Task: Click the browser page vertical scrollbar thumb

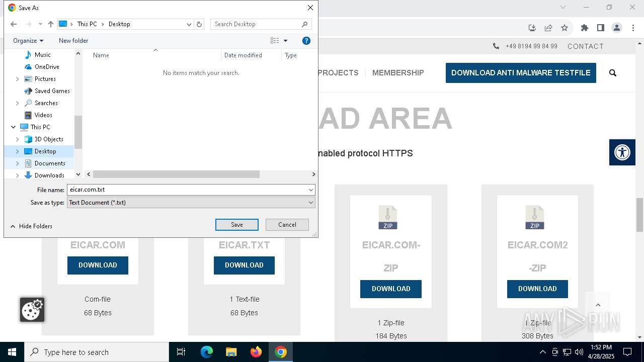Action: click(x=639, y=215)
